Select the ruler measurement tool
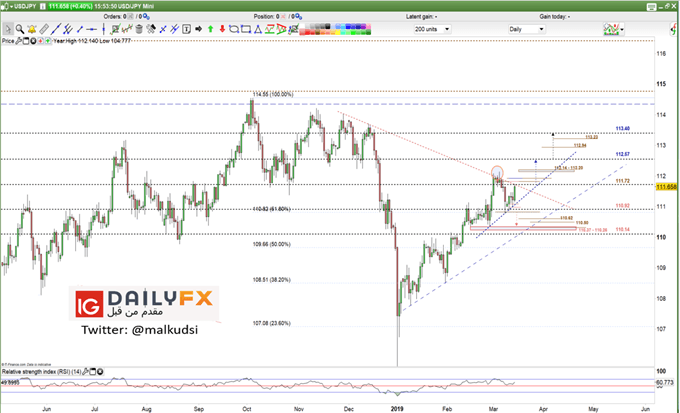This screenshot has height=413, width=680. [x=44, y=29]
